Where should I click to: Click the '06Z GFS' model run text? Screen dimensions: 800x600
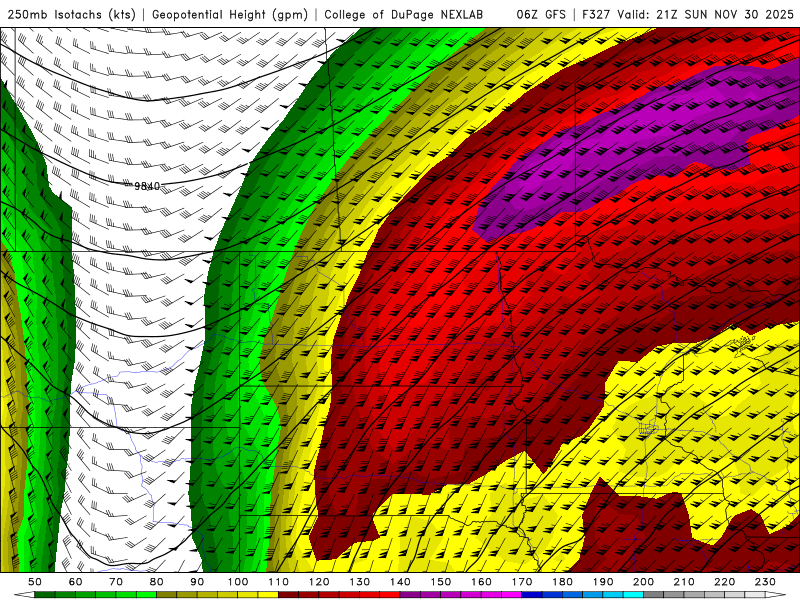click(541, 14)
